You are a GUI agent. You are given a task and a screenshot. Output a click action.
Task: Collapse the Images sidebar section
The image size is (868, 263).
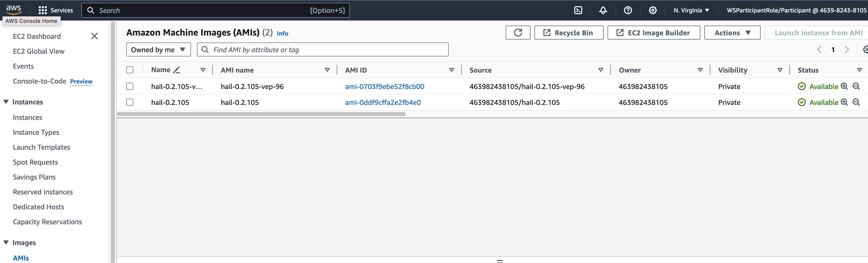coord(6,242)
